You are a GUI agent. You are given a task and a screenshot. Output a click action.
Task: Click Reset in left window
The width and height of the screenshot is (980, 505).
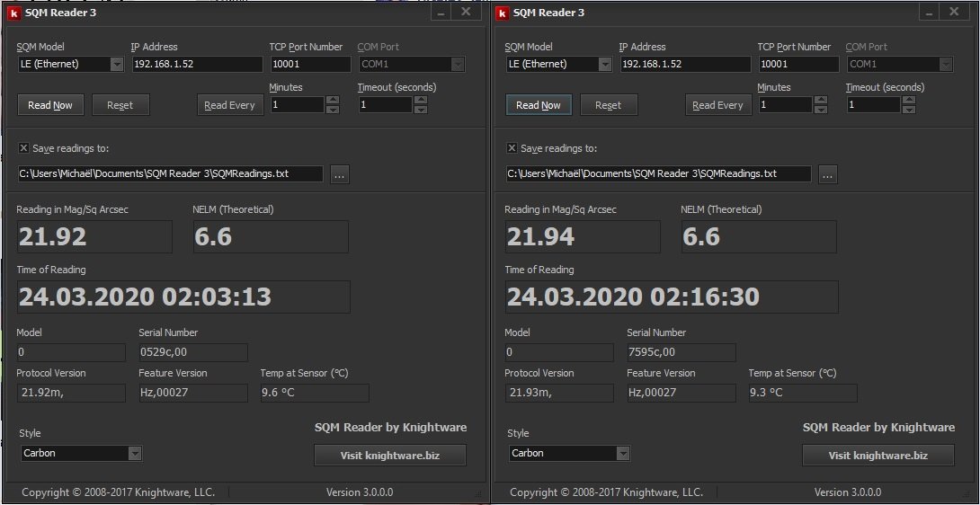[120, 105]
